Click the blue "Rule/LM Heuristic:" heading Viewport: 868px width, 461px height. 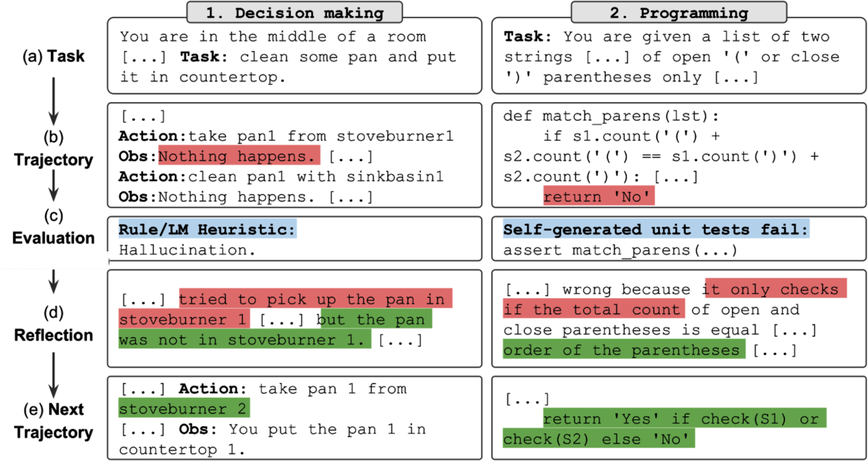click(207, 229)
